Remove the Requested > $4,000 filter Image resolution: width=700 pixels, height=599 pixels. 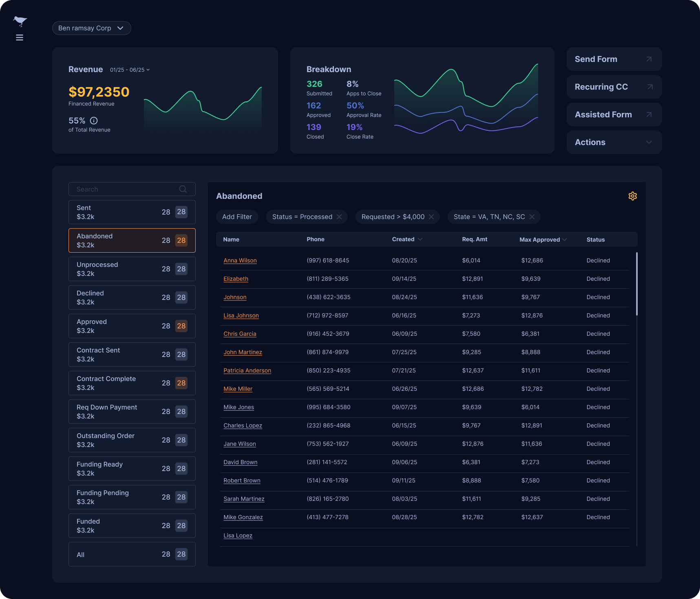431,217
